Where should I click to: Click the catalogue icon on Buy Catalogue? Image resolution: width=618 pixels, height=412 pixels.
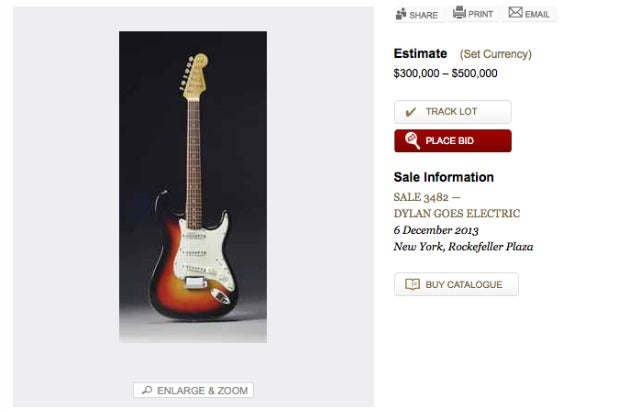click(x=411, y=285)
